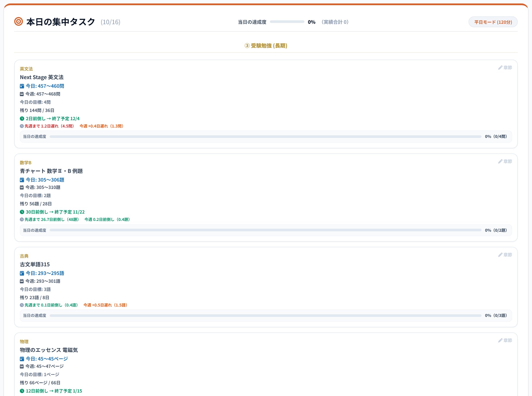Click the calendar icon beside 今週: 45〜47ページ
The width and height of the screenshot is (532, 396).
click(x=22, y=366)
